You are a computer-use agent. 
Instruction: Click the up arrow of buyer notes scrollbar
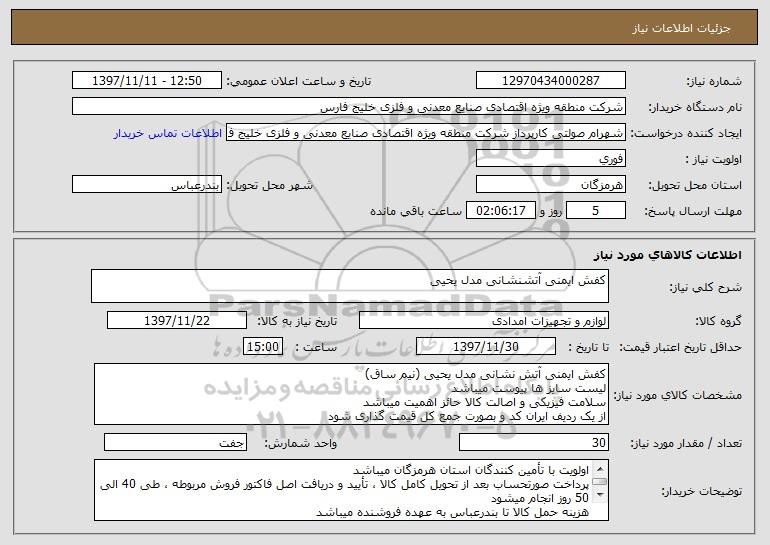600,468
